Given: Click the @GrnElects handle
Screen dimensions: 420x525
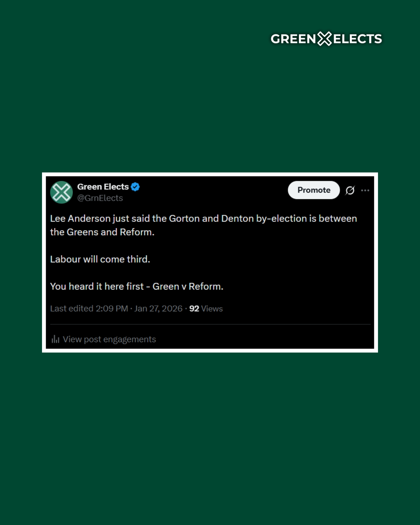Looking at the screenshot, I should [x=100, y=198].
